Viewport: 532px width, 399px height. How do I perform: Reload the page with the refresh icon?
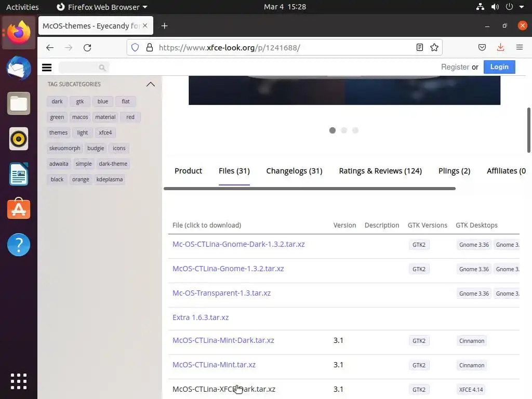click(87, 47)
